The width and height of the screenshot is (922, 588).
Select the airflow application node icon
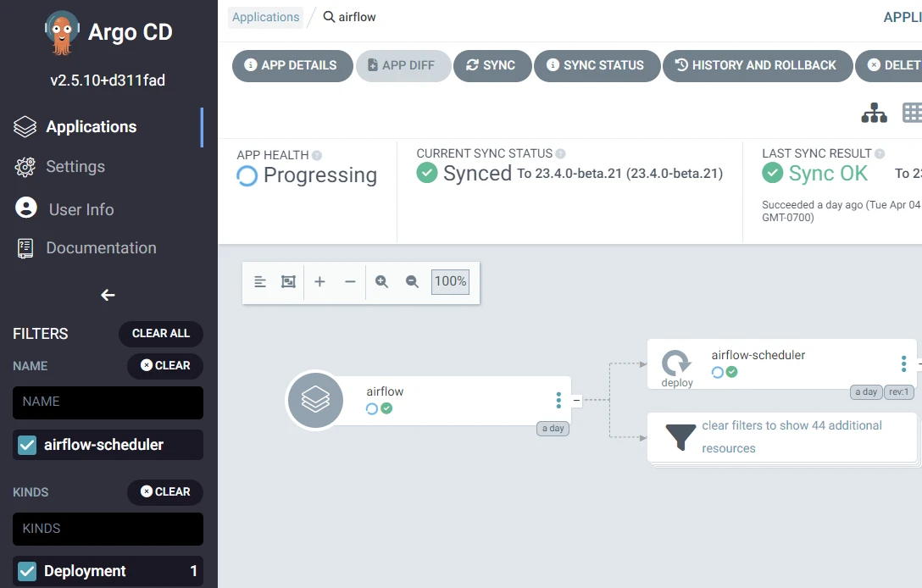tap(316, 401)
